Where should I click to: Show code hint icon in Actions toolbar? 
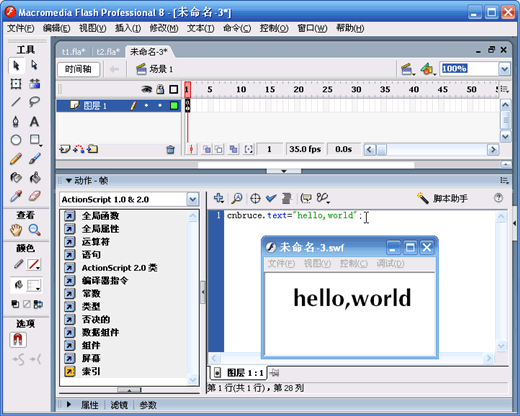[306, 198]
